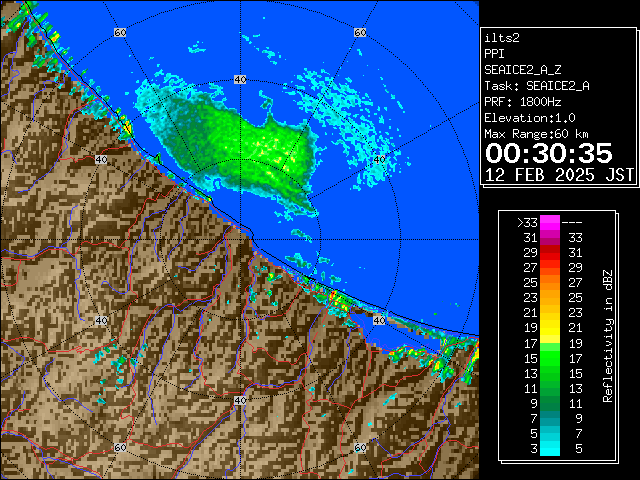Screen dimensions: 640x480
Task: Pick the teal 7–9 dBZ color swatch
Action: (550, 418)
